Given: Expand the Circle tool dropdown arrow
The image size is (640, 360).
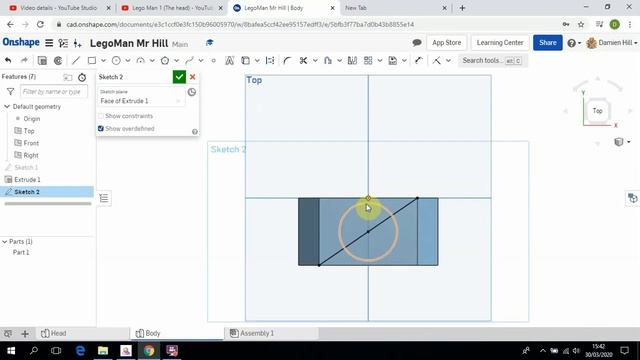Looking at the screenshot, I should click(128, 60).
